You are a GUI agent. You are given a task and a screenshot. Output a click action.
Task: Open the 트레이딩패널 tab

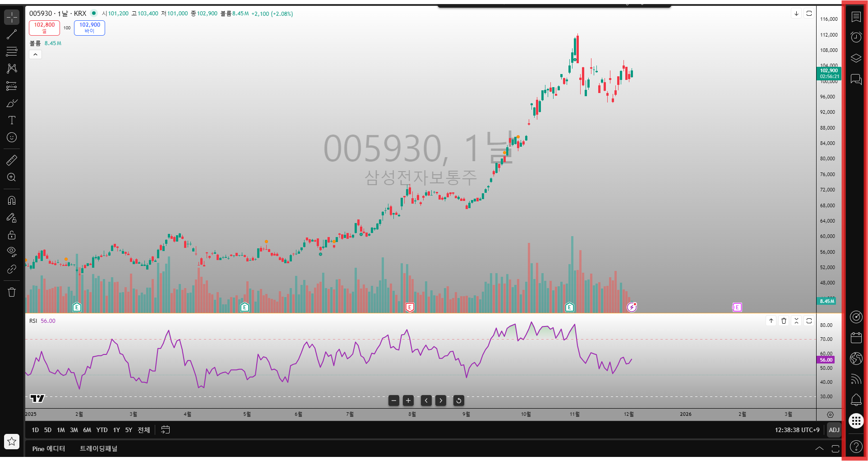[x=99, y=448]
